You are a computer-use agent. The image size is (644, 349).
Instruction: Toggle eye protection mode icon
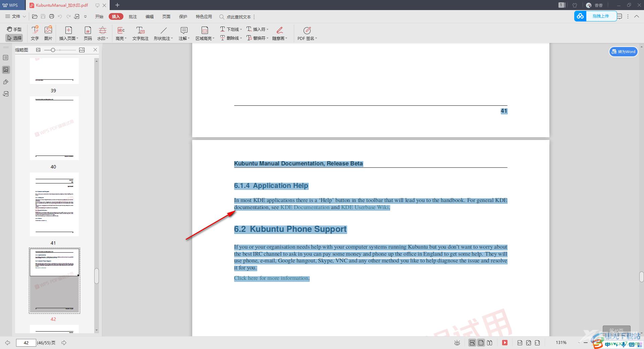[457, 343]
